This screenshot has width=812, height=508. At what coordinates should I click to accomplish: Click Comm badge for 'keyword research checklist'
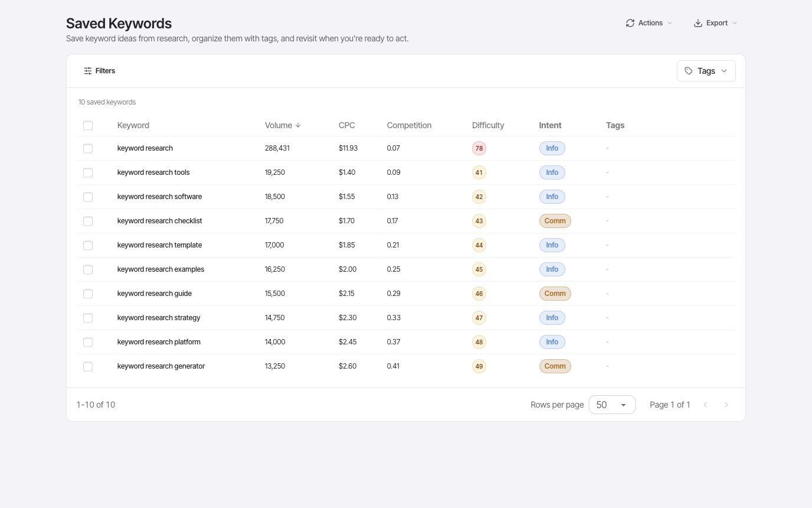[x=555, y=221]
